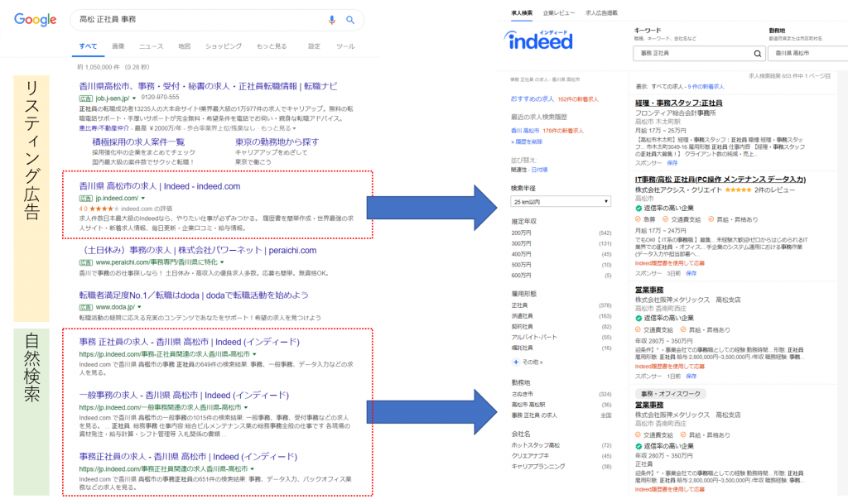Open the doda 転職者満足度No.1 ad link
Screen dimensions: 848x504
[194, 295]
